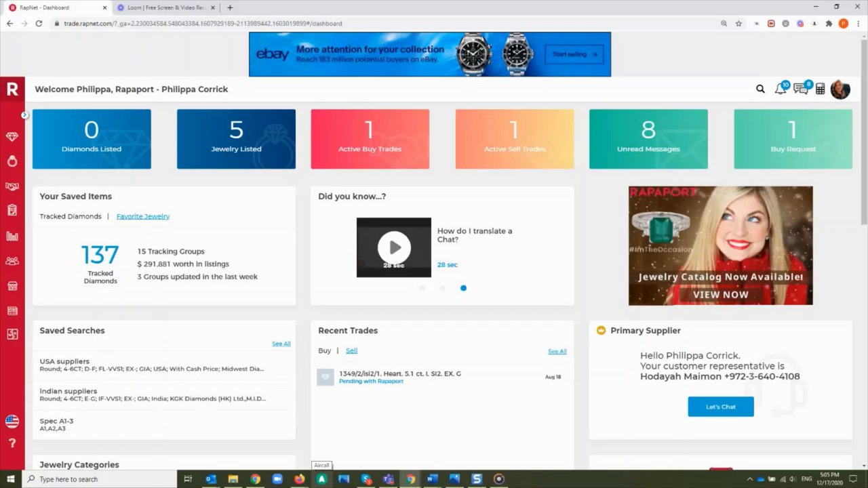868x488 pixels.
Task: Click the blue '28 sec' link
Action: pos(447,265)
